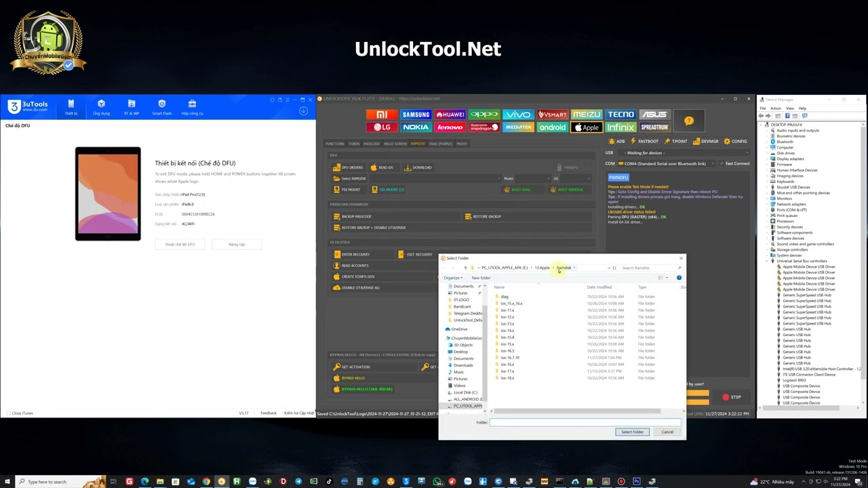Open the yellow help question-mark bubble
The height and width of the screenshot is (488, 868).
[689, 121]
